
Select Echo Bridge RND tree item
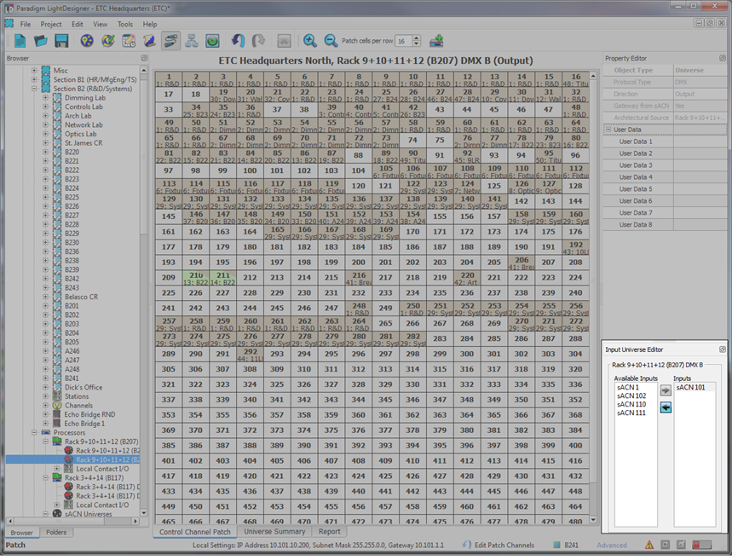[89, 414]
